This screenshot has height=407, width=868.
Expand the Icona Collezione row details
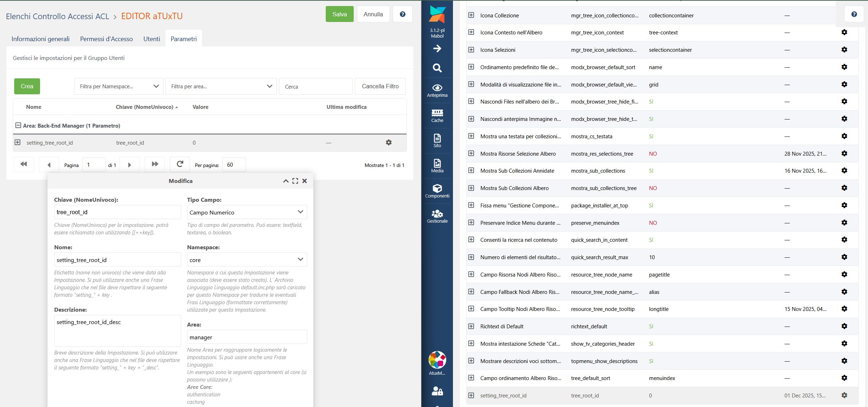point(471,15)
